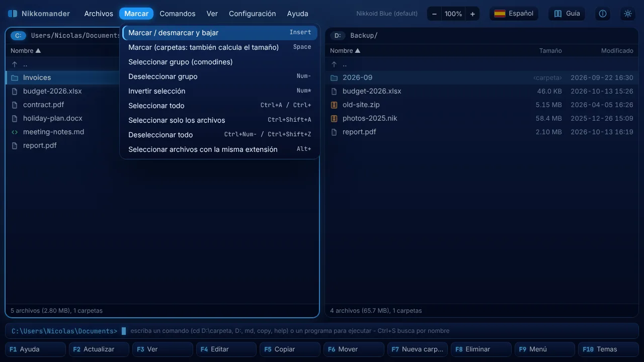
Task: Click the F8 Eliminar button
Action: [481, 349]
